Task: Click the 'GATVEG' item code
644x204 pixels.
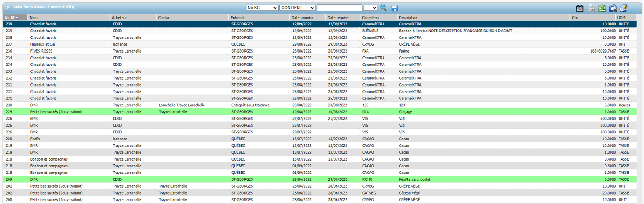Action: point(369,193)
